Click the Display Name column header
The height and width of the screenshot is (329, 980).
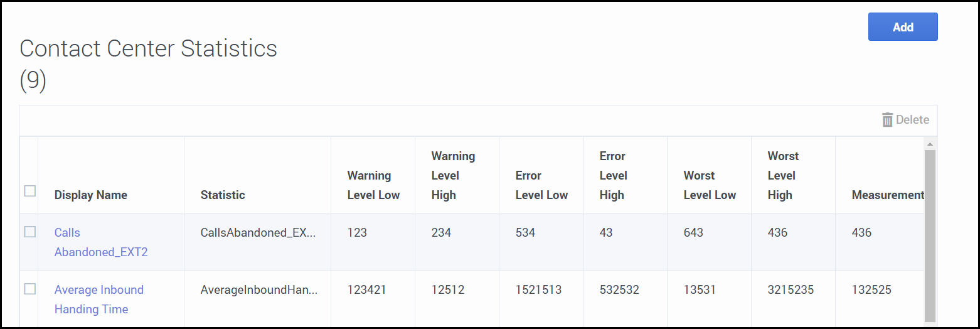91,195
